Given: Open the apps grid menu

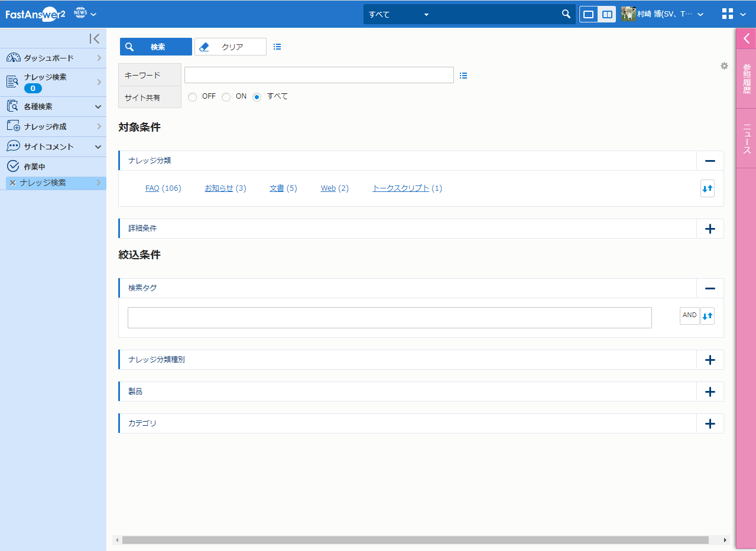Looking at the screenshot, I should pyautogui.click(x=728, y=14).
